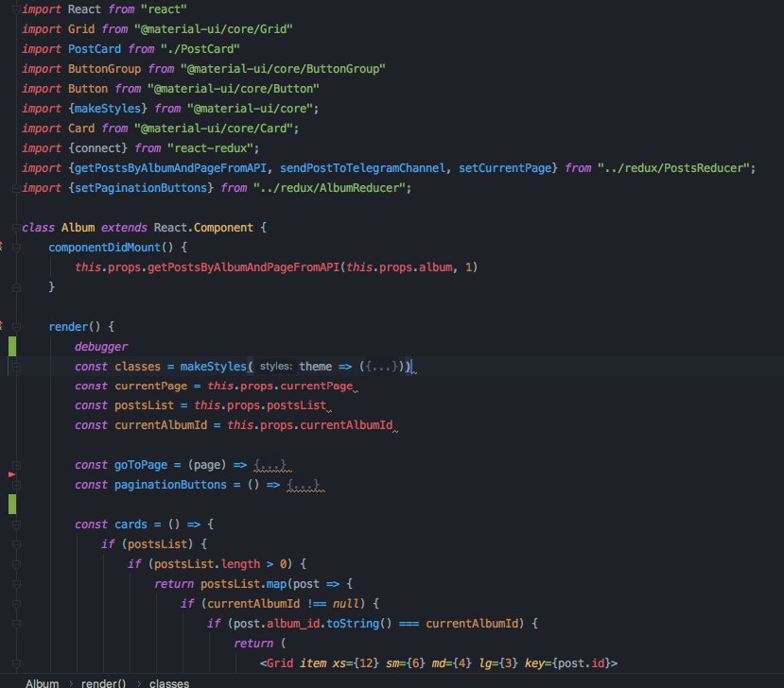Expand goToPage folded gutter marker
The image size is (784, 688).
[16, 465]
